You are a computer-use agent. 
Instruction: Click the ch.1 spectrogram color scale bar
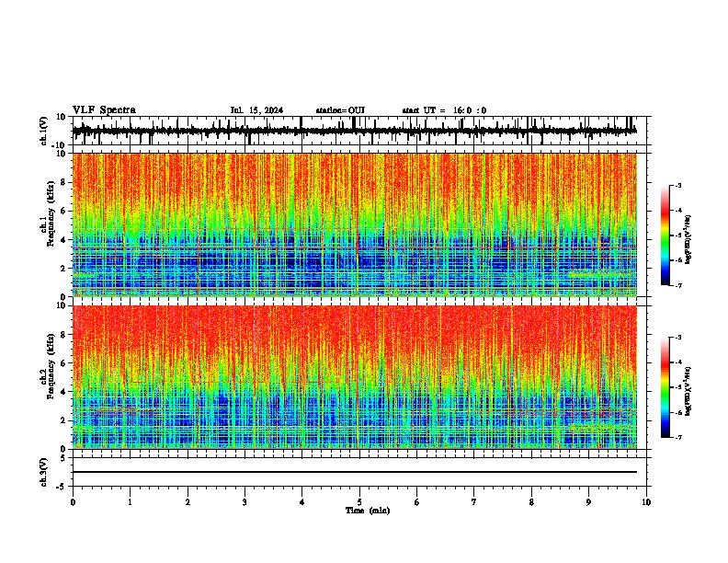[665, 236]
